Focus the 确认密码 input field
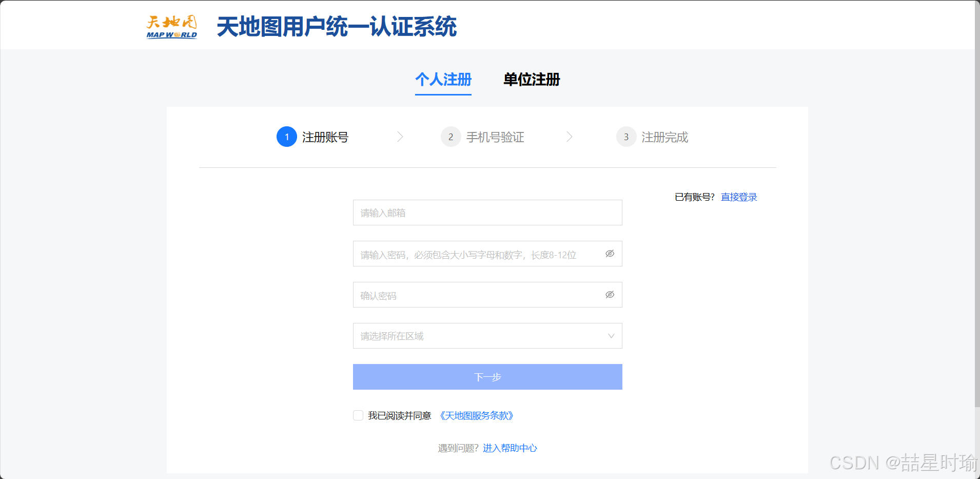Image resolution: width=980 pixels, height=479 pixels. pyautogui.click(x=487, y=295)
